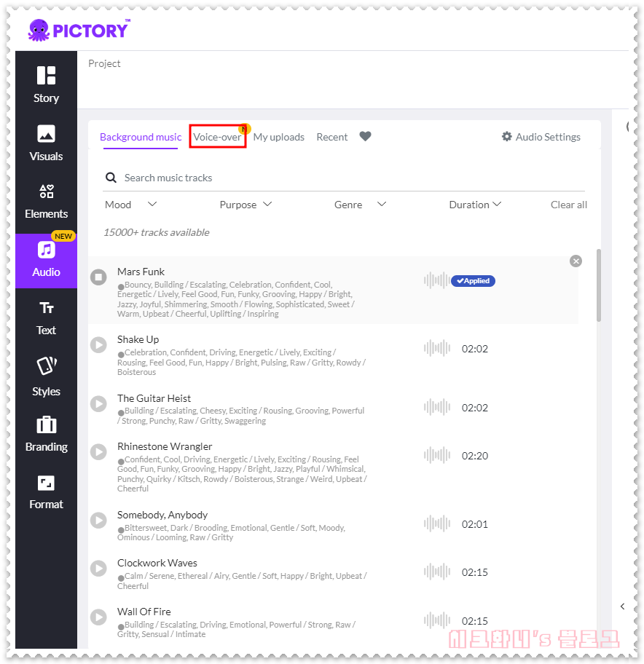Expand the Mood filter dropdown
Viewport: 644px width, 664px height.
(131, 205)
